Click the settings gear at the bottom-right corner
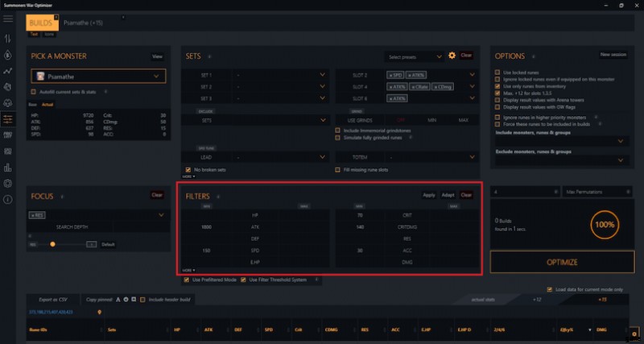The width and height of the screenshot is (644, 344). pyautogui.click(x=634, y=333)
